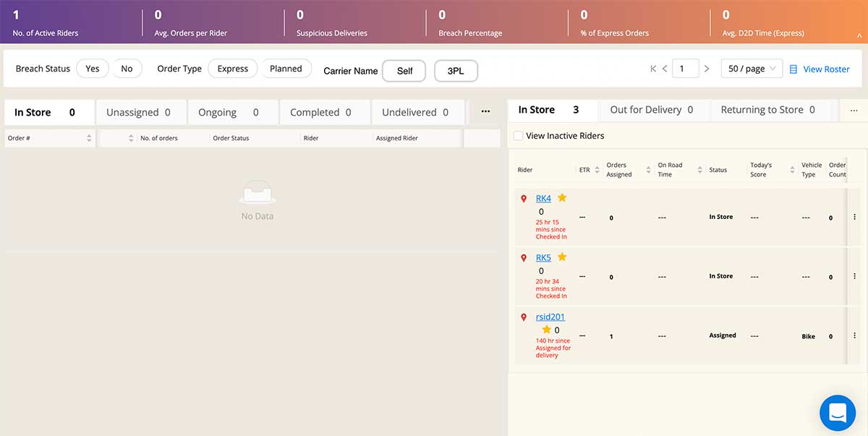Click Avg. Orders per Rider stat
868x436 pixels.
coord(190,23)
